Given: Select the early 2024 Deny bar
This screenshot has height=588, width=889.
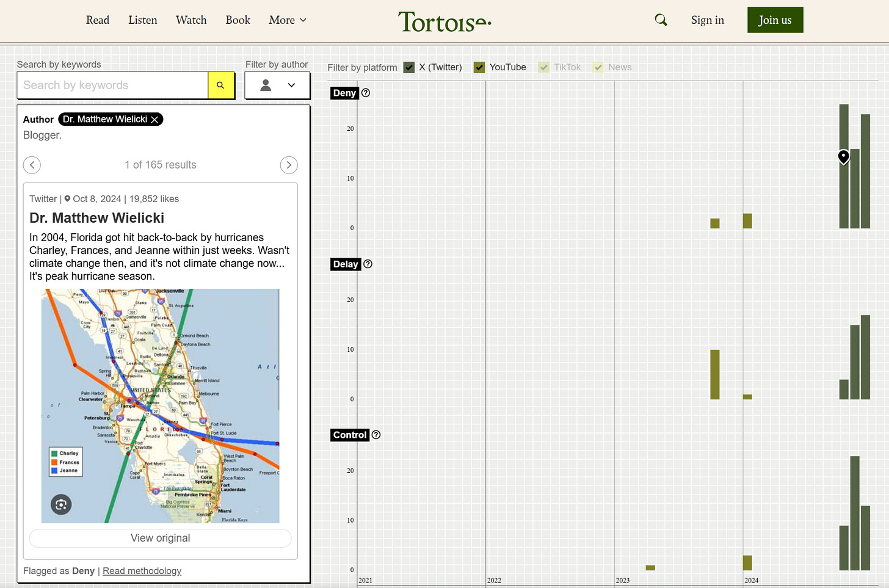Looking at the screenshot, I should 747,221.
